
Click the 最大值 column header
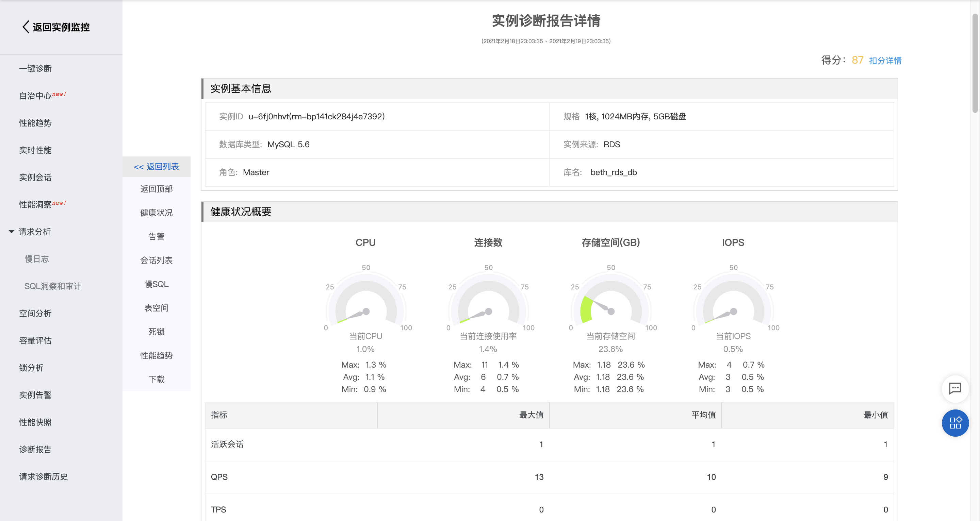(531, 415)
